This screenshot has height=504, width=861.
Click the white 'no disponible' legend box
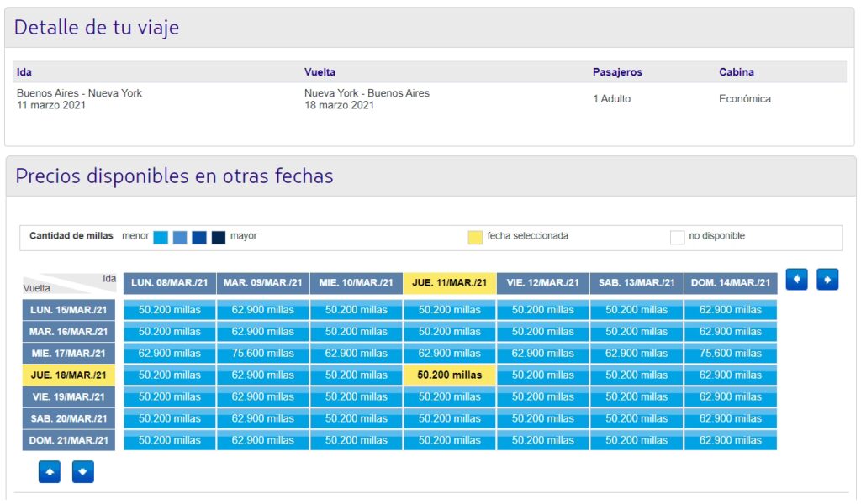point(677,237)
